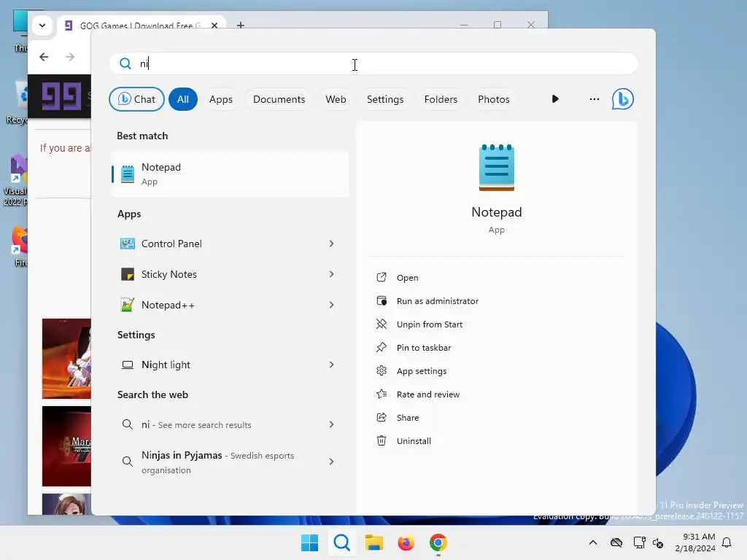Click the Unpin from Start icon

381,324
